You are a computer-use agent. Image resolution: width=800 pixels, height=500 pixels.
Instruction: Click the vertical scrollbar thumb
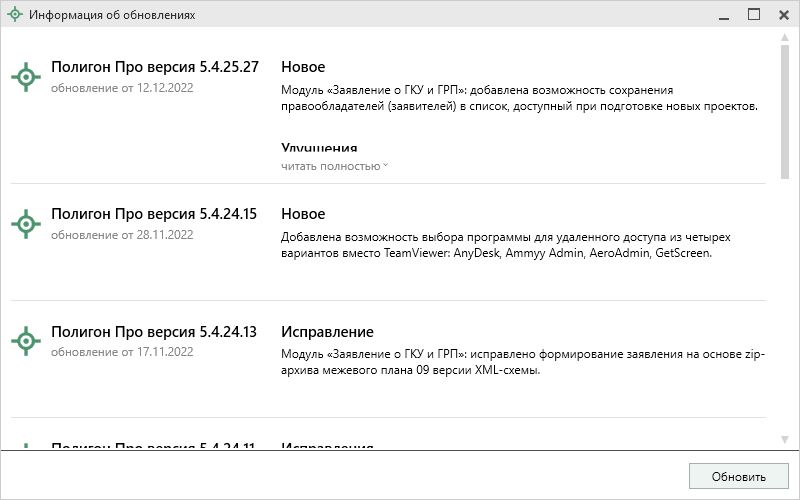pyautogui.click(x=785, y=110)
